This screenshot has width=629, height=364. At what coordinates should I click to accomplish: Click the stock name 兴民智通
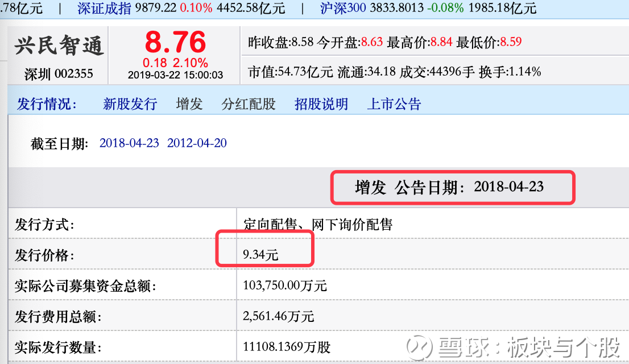(59, 45)
